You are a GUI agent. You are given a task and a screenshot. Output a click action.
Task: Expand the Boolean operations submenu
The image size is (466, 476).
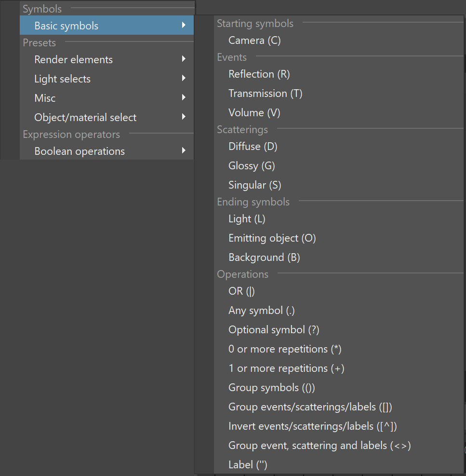pos(107,151)
